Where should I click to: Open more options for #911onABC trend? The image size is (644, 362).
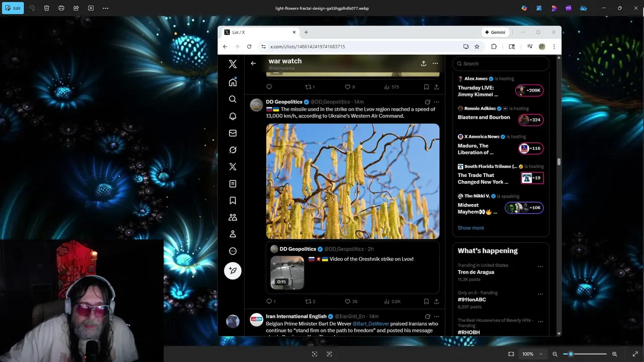click(x=540, y=294)
